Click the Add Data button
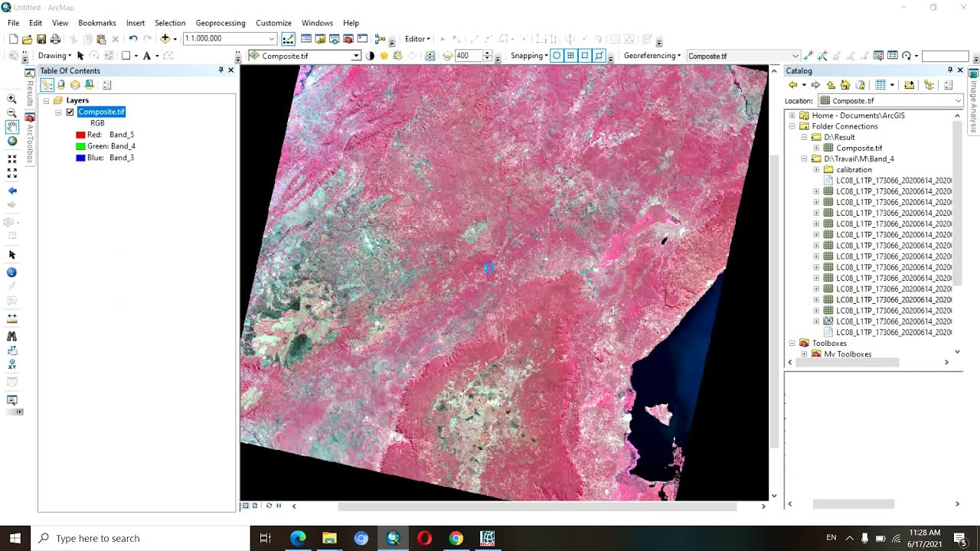980x551 pixels. (165, 39)
